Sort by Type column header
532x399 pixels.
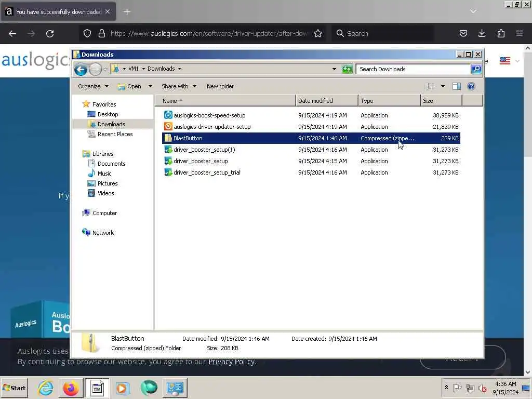[389, 101]
